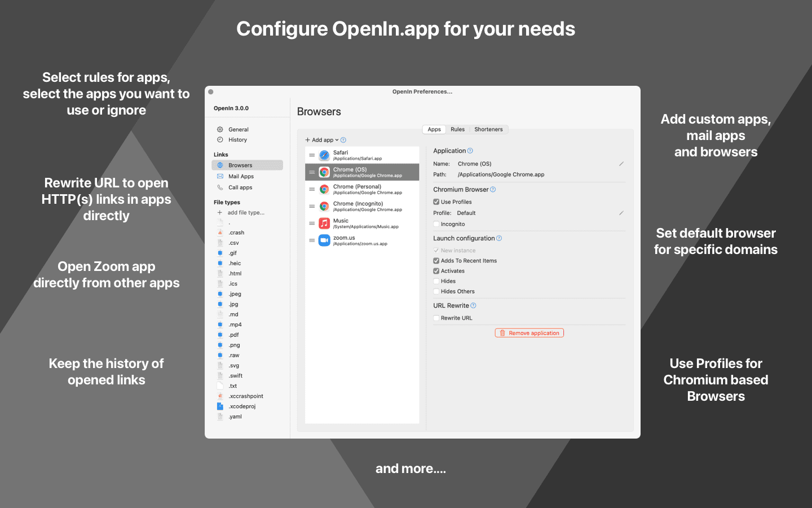Select the Chrome (Personal) list entry
Screen dimensions: 812x508
click(x=362, y=189)
